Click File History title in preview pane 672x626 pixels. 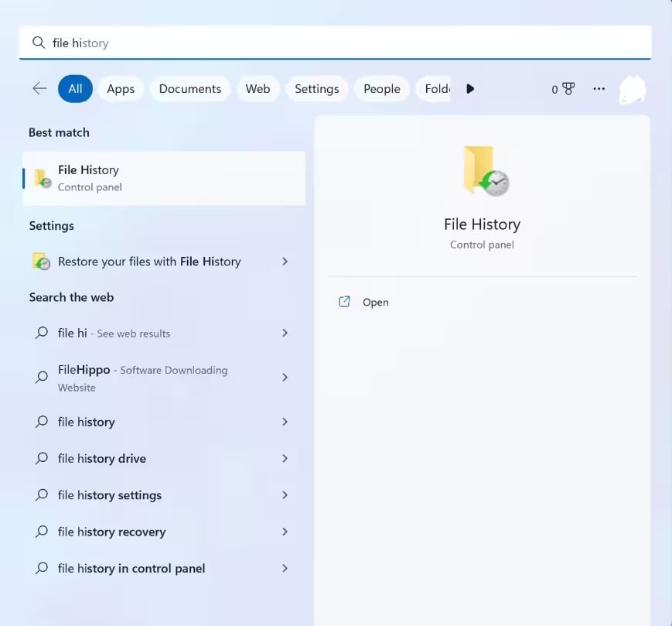pyautogui.click(x=482, y=224)
